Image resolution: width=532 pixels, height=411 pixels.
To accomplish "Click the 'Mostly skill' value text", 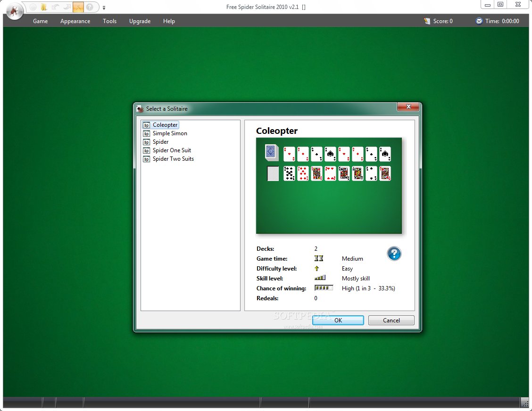I will click(x=356, y=279).
